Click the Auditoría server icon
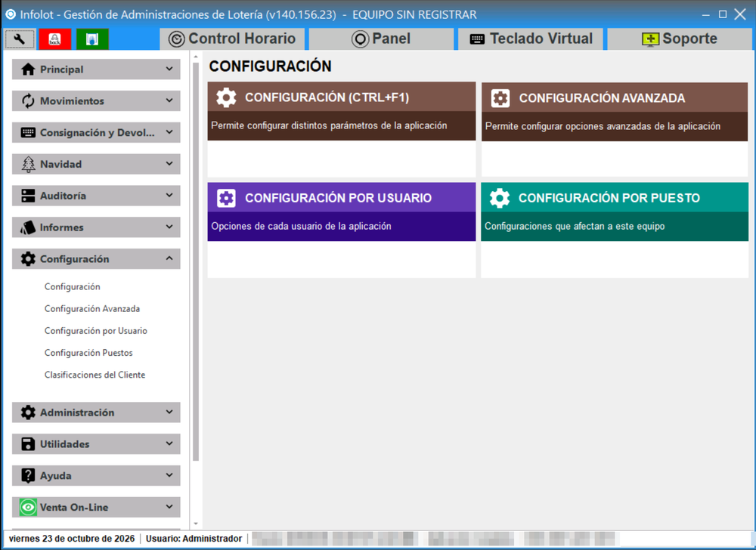 28,196
